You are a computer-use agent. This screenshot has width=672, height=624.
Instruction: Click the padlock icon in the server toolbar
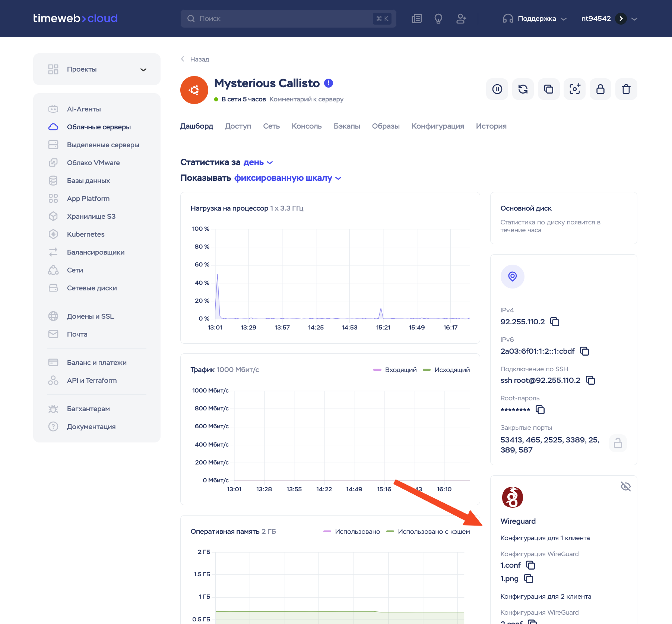click(x=600, y=89)
